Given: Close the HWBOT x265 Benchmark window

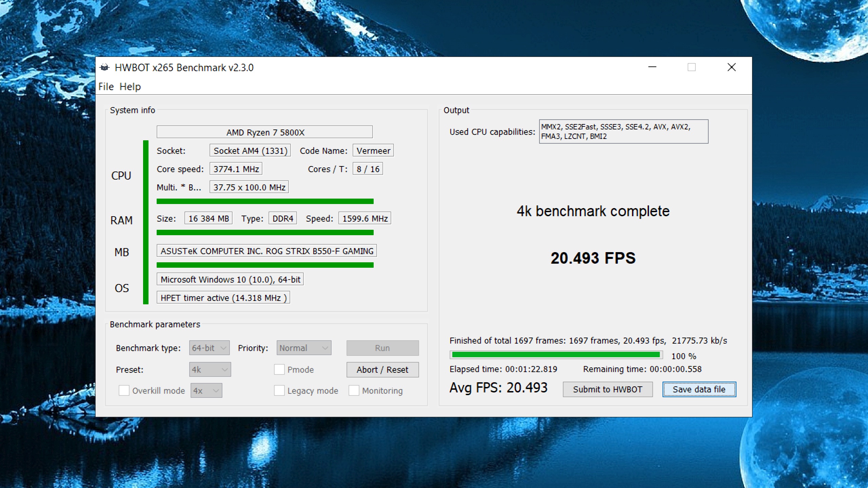Looking at the screenshot, I should (x=732, y=67).
